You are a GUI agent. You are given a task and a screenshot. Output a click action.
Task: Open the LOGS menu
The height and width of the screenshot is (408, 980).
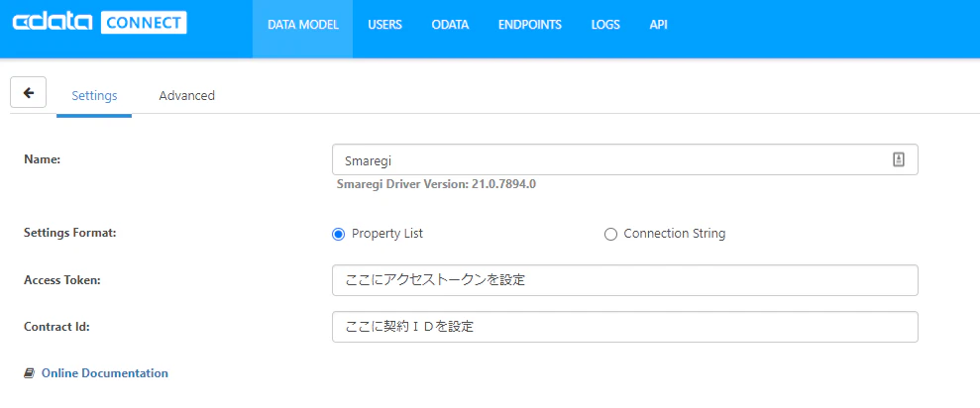tap(605, 25)
